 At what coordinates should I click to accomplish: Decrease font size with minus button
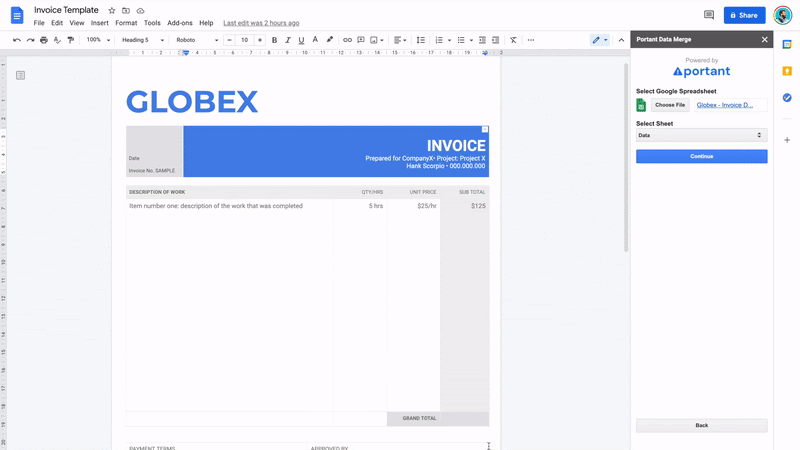pyautogui.click(x=230, y=40)
